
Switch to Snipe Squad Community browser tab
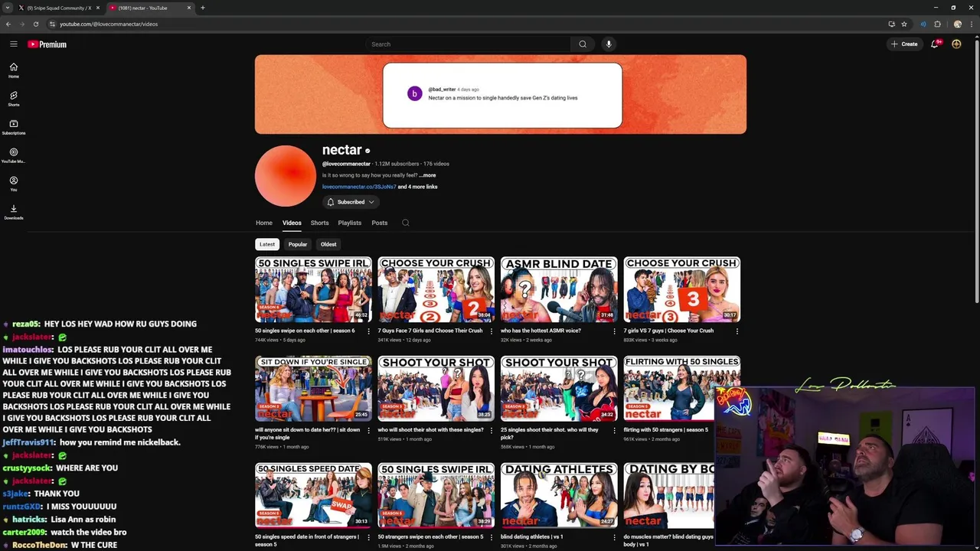58,8
